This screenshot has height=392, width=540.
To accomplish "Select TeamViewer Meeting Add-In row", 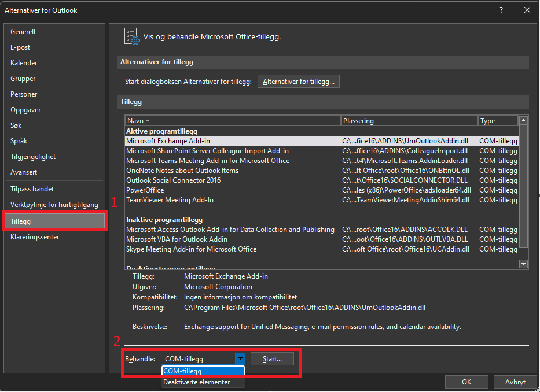I will pos(322,200).
